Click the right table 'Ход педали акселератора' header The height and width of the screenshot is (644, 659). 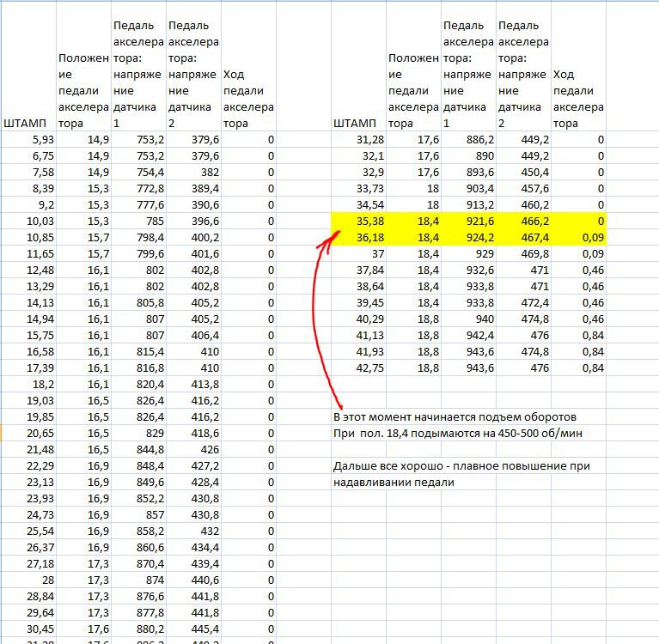click(578, 99)
